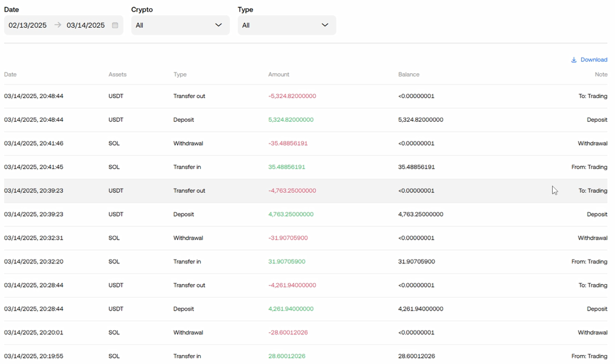Select green amount 4,261.94000000
The width and height of the screenshot is (615, 364).
(x=291, y=309)
